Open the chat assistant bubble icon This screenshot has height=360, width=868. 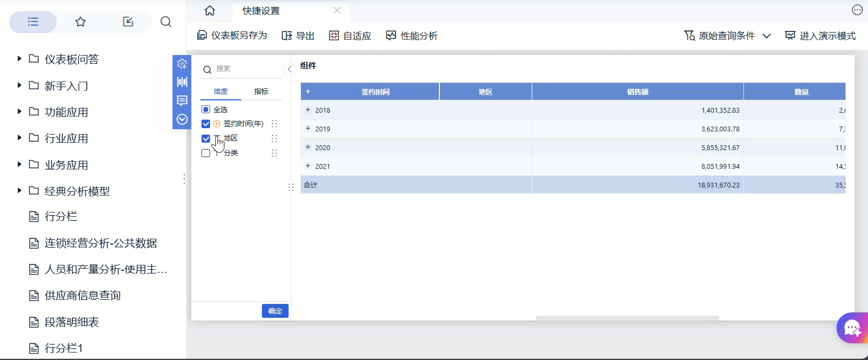click(x=852, y=327)
